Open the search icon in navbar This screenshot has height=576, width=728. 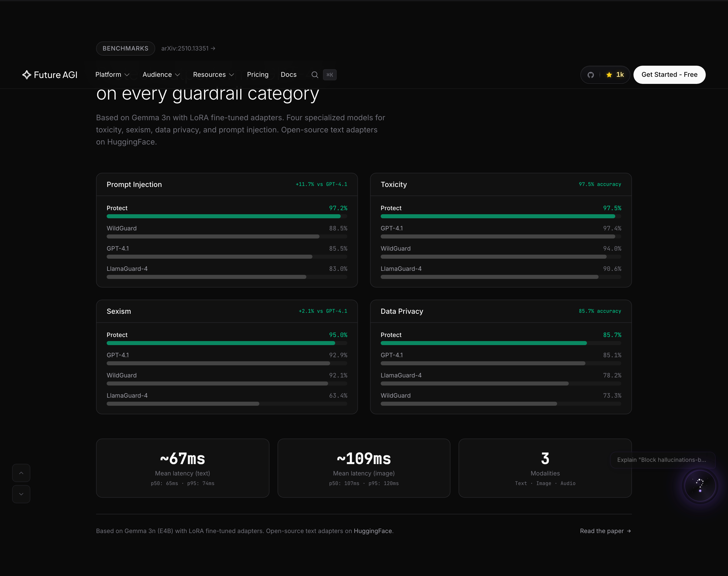point(314,75)
